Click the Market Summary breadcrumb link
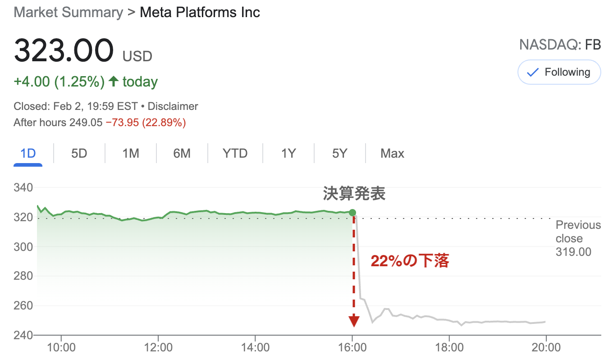The image size is (613, 364). (69, 12)
